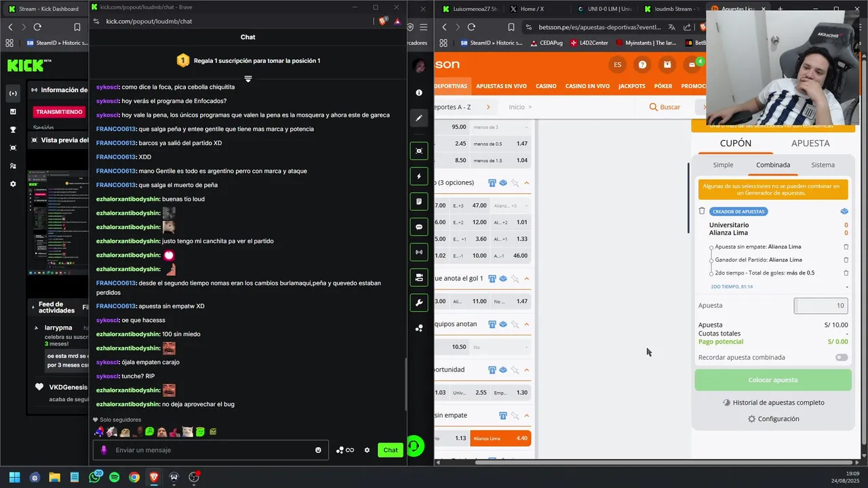Viewport: 868px width, 488px height.
Task: Collapse the oportunidad market section
Action: pyautogui.click(x=527, y=370)
